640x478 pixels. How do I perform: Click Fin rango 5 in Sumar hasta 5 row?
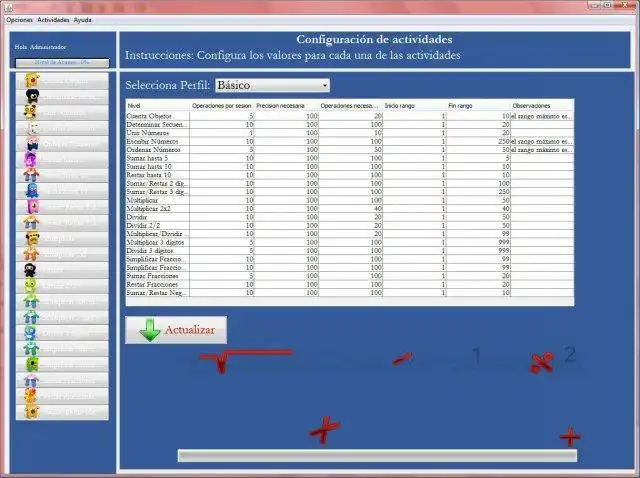pyautogui.click(x=478, y=158)
